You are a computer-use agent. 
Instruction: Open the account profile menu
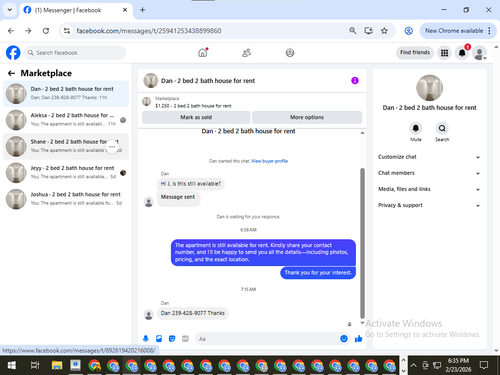tap(479, 53)
